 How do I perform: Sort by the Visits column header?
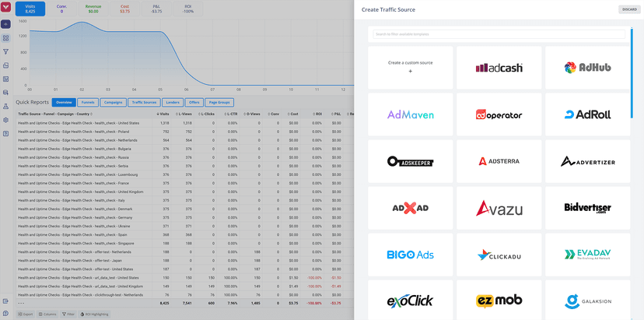click(x=163, y=114)
